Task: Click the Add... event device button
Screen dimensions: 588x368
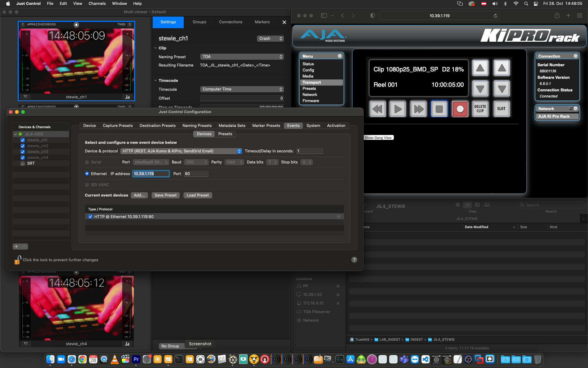Action: point(139,195)
